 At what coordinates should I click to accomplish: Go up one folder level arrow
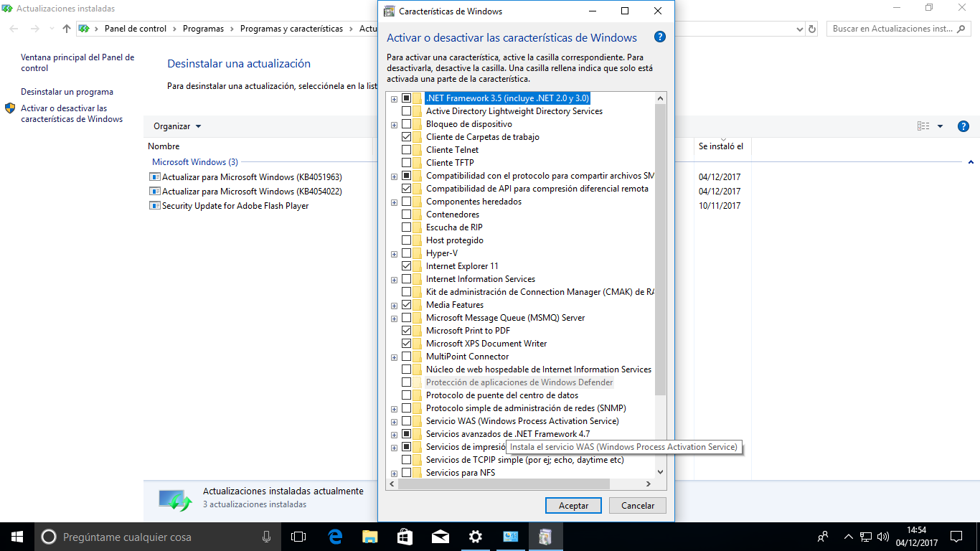pyautogui.click(x=67, y=29)
